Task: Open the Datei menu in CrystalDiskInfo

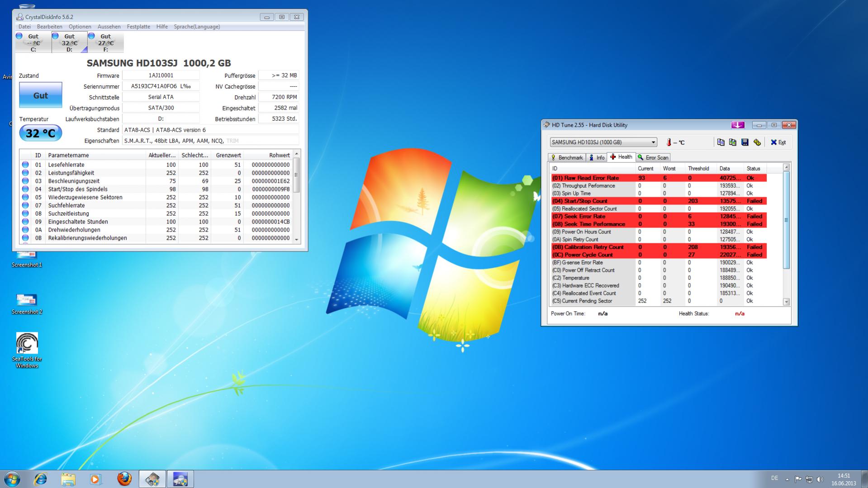Action: [24, 27]
